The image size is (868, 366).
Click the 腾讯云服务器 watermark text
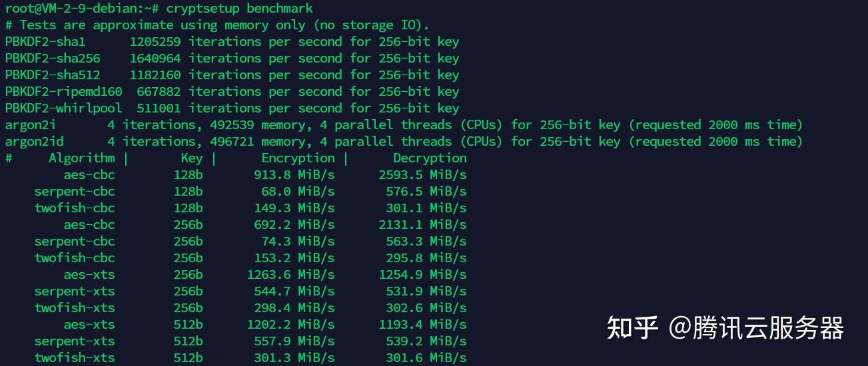(768, 328)
